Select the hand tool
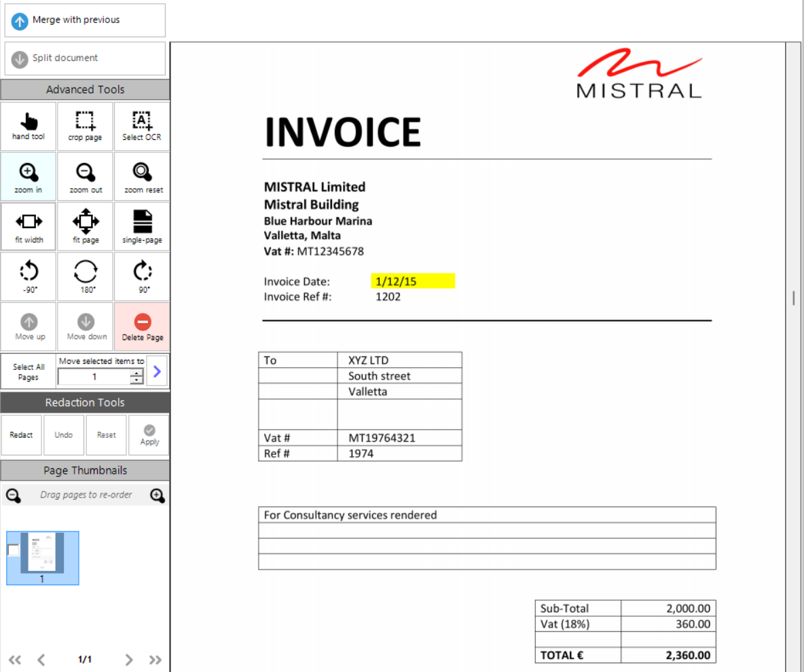The width and height of the screenshot is (804, 672). point(29,126)
